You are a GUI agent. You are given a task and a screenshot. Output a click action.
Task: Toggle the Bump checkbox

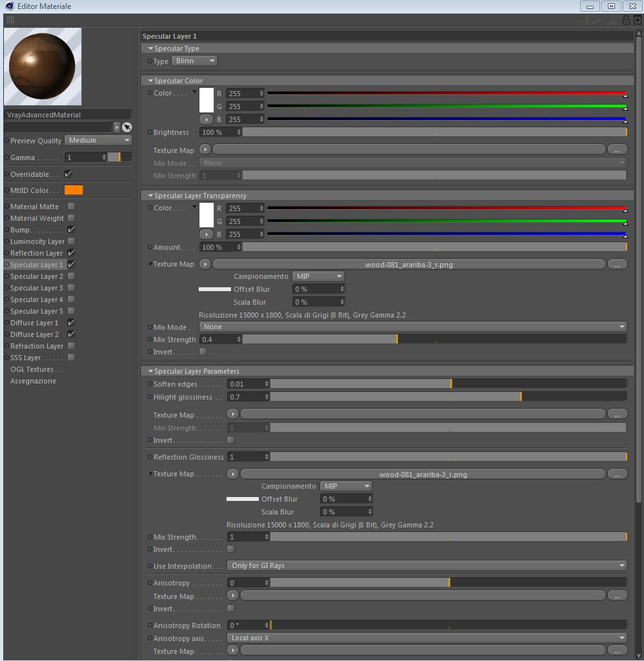point(71,229)
